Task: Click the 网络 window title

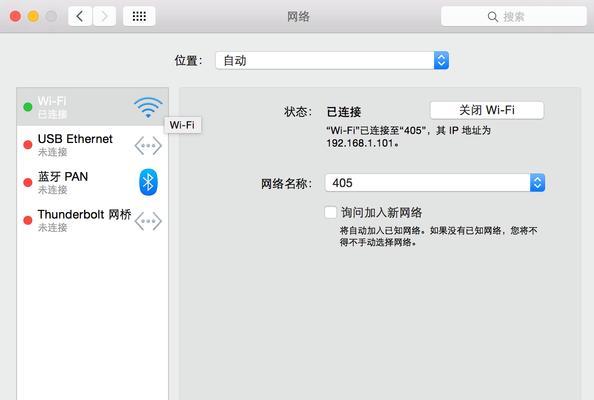Action: [x=298, y=16]
